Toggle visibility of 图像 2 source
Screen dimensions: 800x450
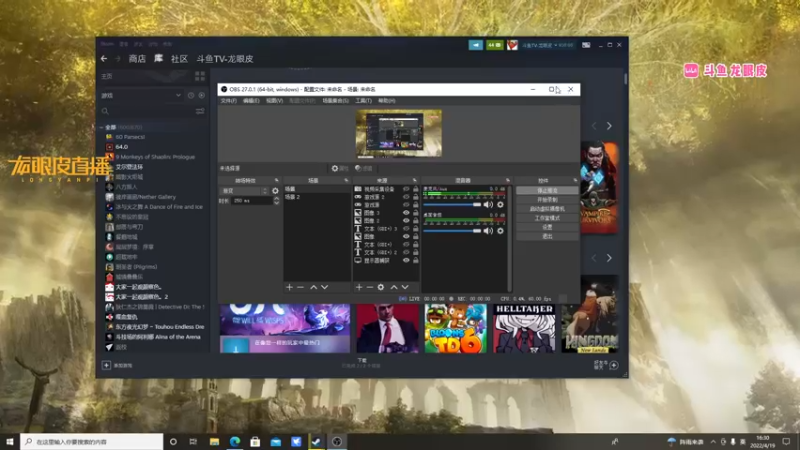click(x=406, y=220)
